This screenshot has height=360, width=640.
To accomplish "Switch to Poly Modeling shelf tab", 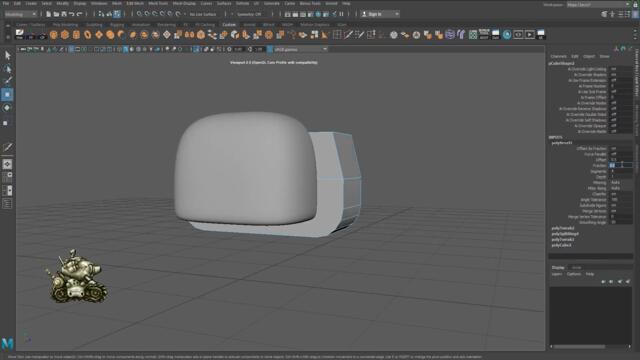I will [x=65, y=24].
